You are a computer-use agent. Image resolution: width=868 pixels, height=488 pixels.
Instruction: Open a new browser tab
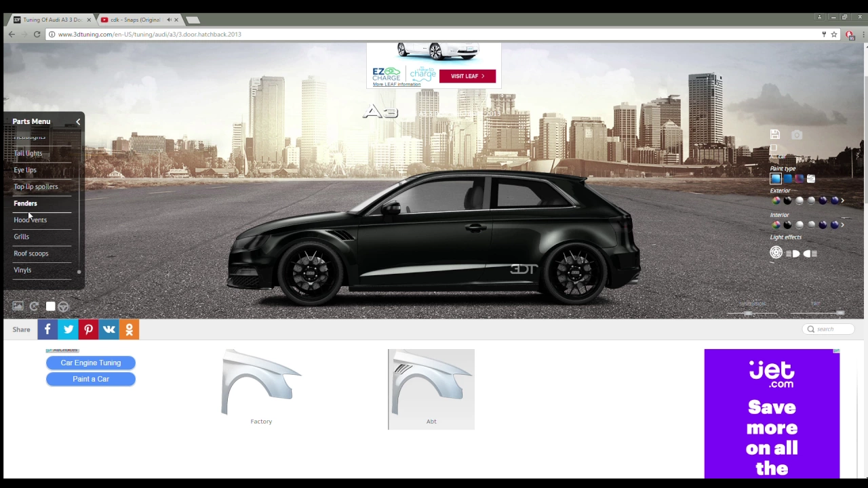tap(193, 20)
